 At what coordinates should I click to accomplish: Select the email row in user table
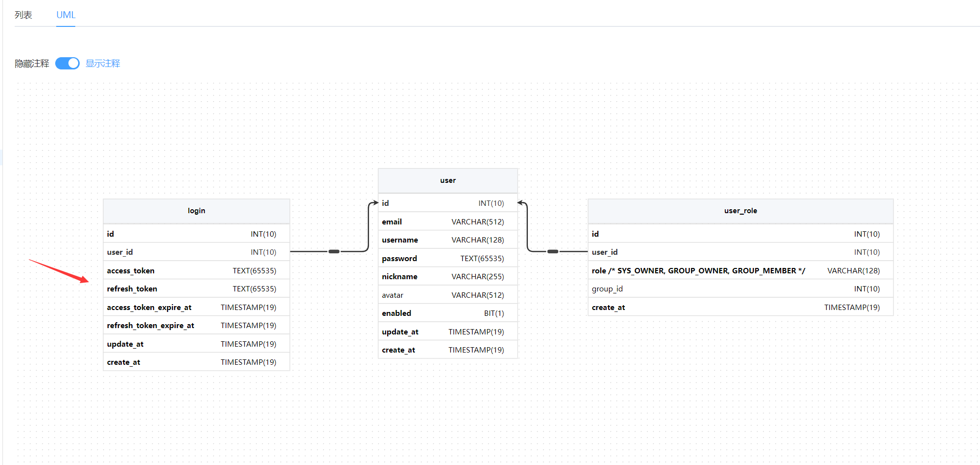click(447, 222)
